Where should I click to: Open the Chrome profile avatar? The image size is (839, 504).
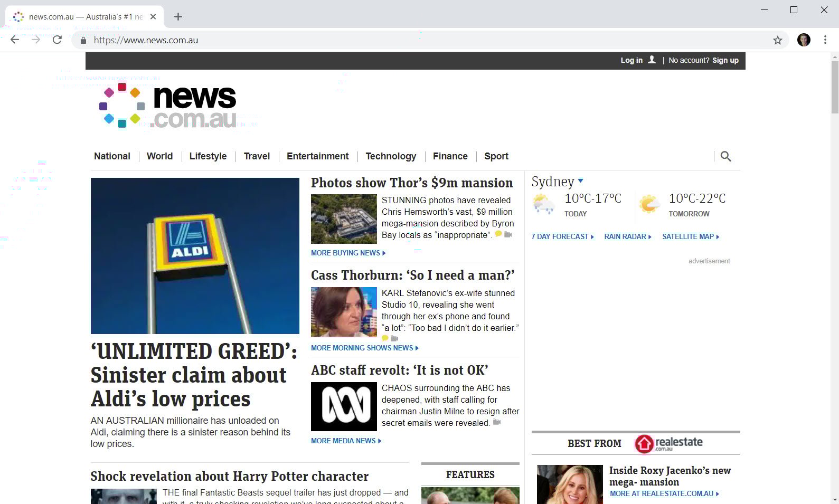(804, 40)
